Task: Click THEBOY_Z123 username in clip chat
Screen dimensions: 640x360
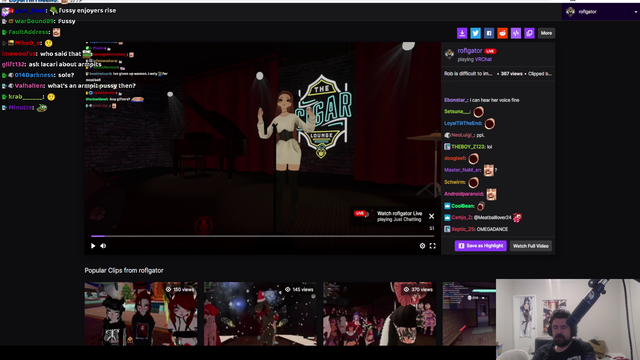Action: (468, 147)
